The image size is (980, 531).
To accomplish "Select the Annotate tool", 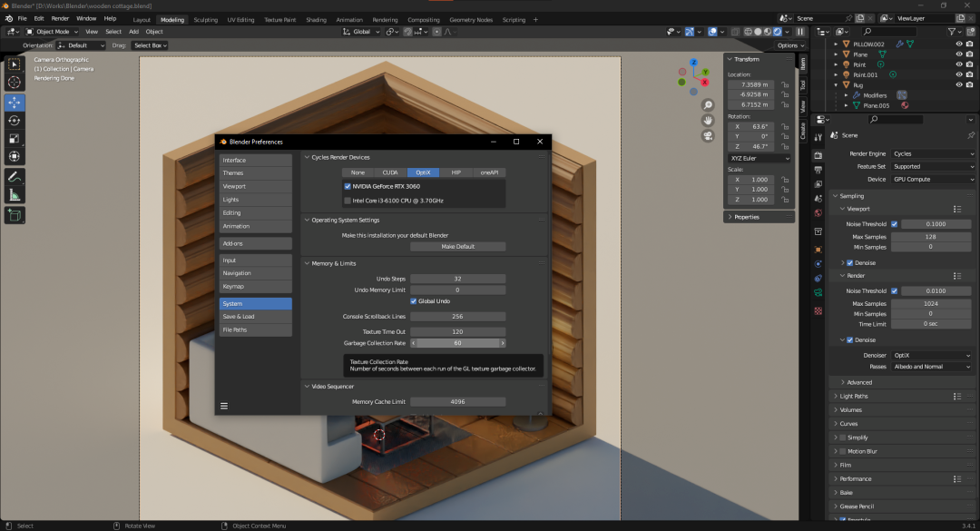I will tap(15, 178).
